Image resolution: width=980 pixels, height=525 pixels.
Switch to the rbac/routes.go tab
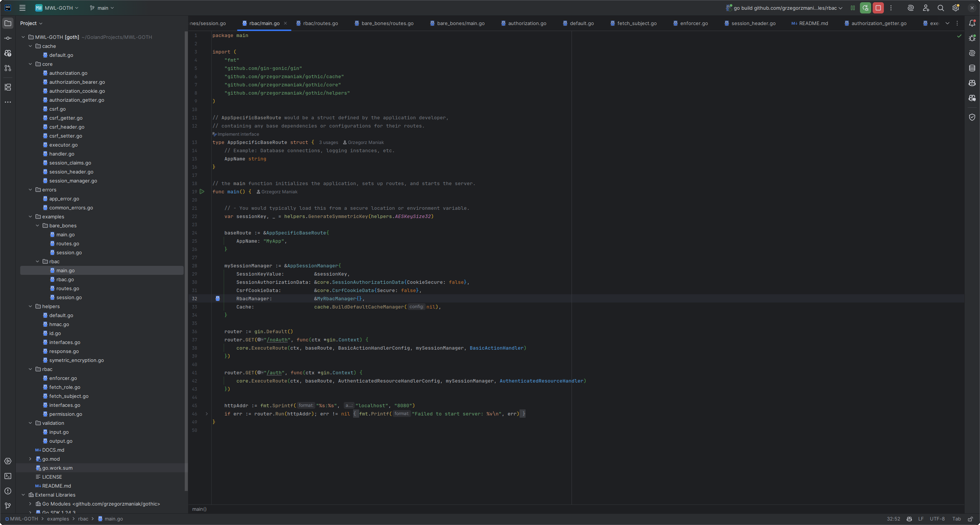point(317,23)
